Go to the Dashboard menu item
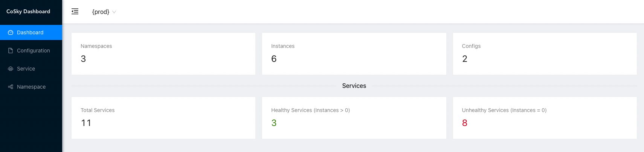 coord(31,32)
